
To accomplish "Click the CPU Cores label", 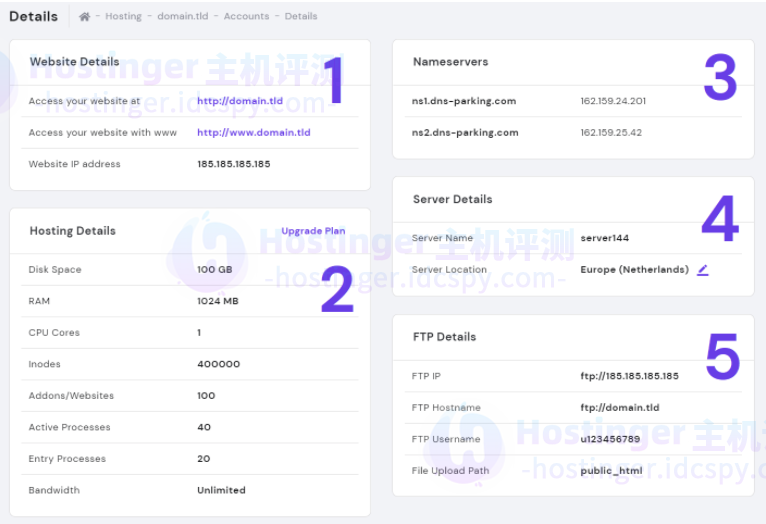I will [54, 333].
